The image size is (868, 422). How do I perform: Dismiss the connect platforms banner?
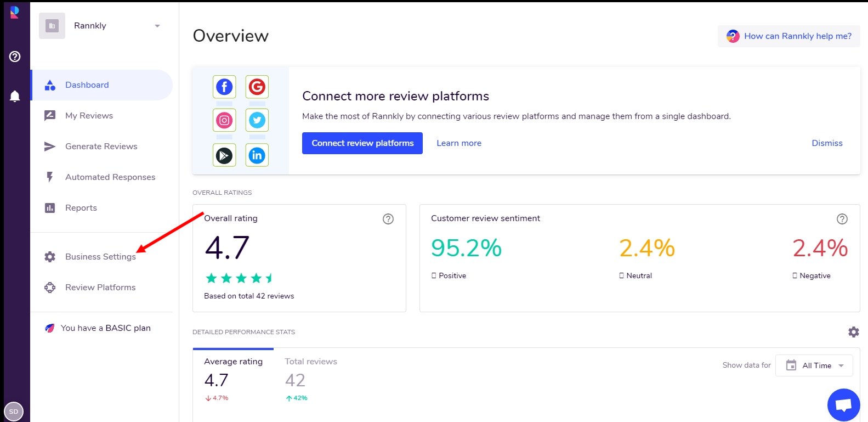pos(827,143)
